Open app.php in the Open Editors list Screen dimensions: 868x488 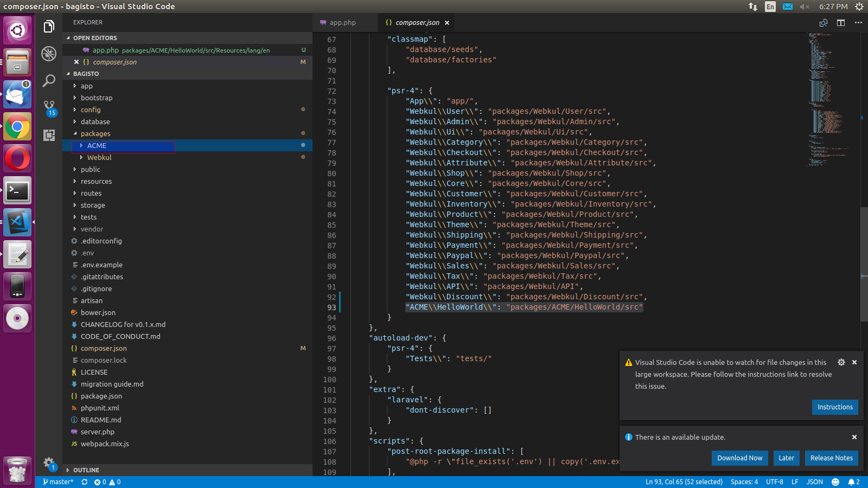[x=187, y=50]
